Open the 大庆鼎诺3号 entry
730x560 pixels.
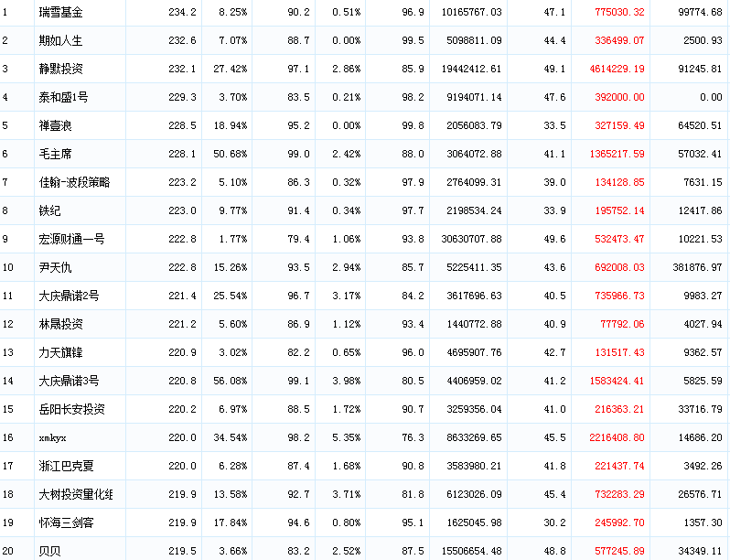(x=69, y=382)
